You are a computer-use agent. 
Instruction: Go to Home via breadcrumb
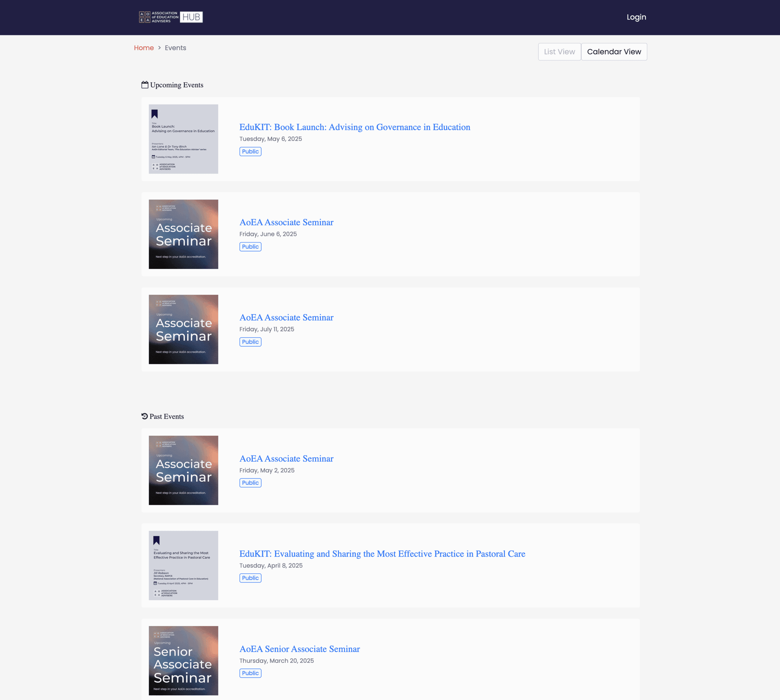click(x=144, y=48)
